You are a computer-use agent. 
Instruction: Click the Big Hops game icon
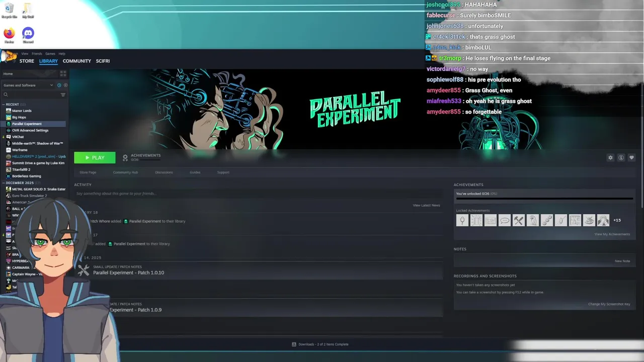[x=9, y=117]
